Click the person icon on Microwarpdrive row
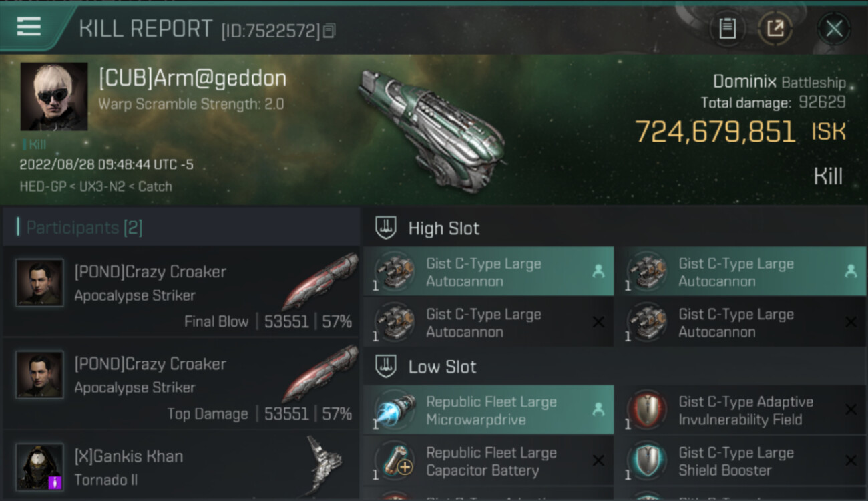This screenshot has width=868, height=501. (598, 410)
